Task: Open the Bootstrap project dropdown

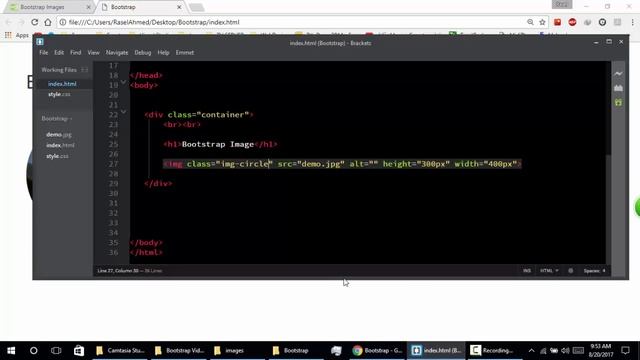Action: point(57,118)
